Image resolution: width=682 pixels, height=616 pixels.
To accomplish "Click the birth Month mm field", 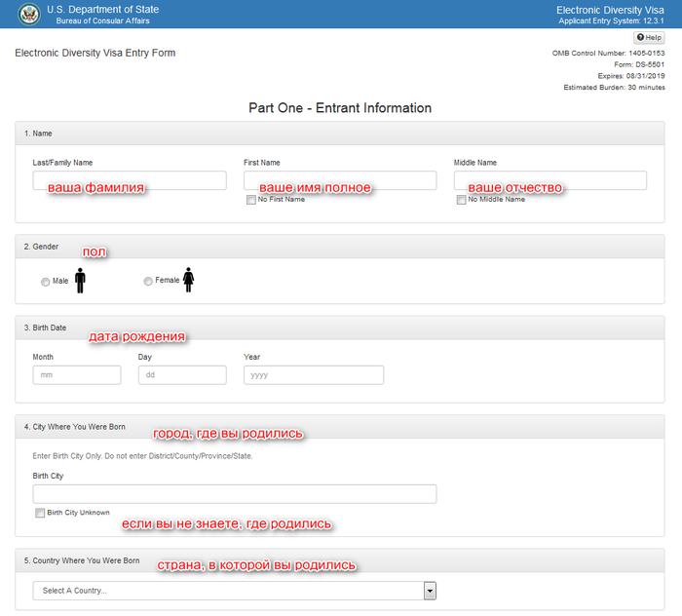I will pyautogui.click(x=76, y=375).
